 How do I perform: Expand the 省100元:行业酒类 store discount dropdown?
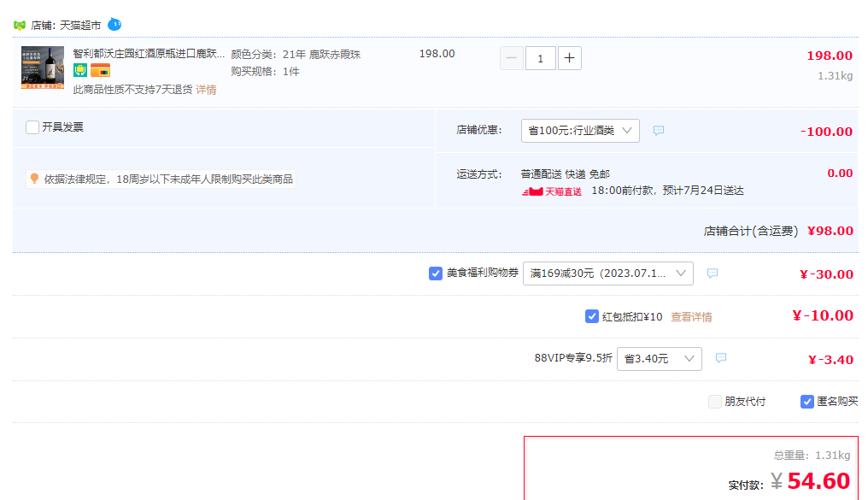[580, 131]
